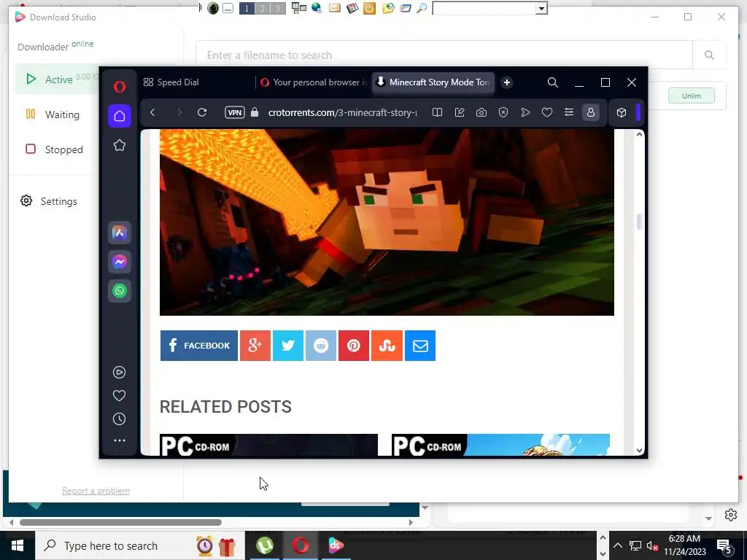Image resolution: width=747 pixels, height=560 pixels.
Task: Open the Opera profile account icon
Action: pyautogui.click(x=591, y=112)
